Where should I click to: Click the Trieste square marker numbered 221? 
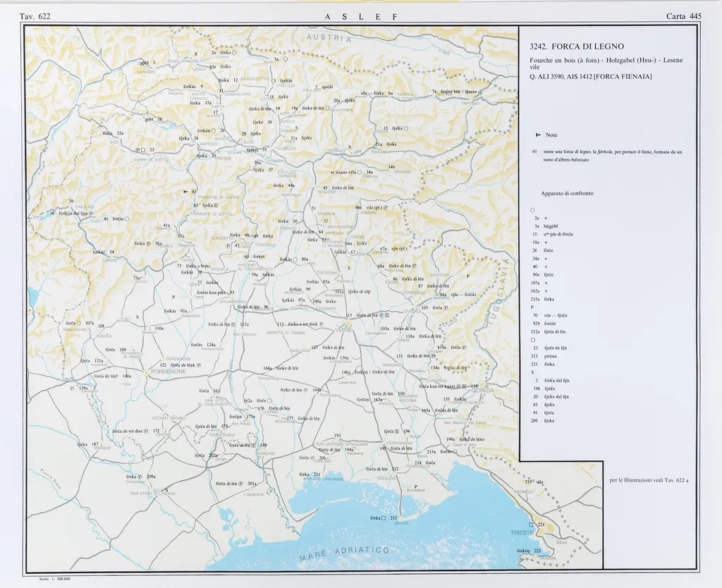tap(532, 525)
